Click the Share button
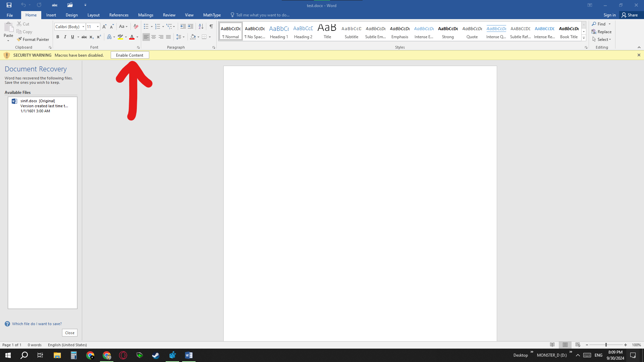The height and width of the screenshot is (362, 644). click(630, 15)
